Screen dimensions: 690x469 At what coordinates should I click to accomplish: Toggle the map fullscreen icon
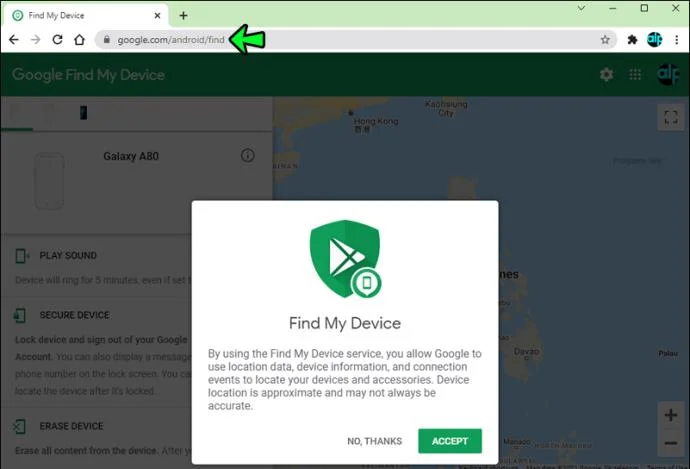pos(671,117)
